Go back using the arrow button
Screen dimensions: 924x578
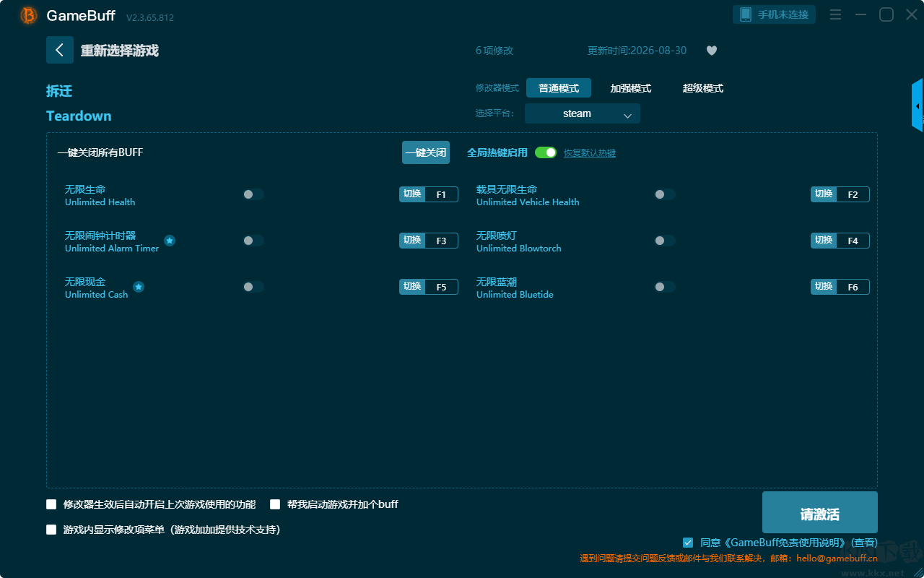60,50
